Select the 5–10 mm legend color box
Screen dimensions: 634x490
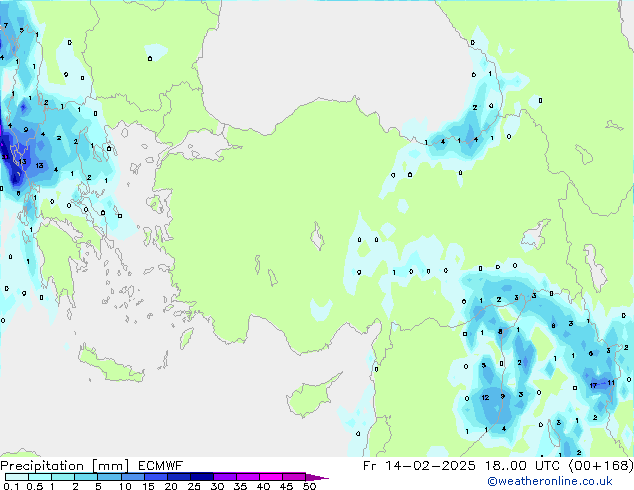point(109,477)
